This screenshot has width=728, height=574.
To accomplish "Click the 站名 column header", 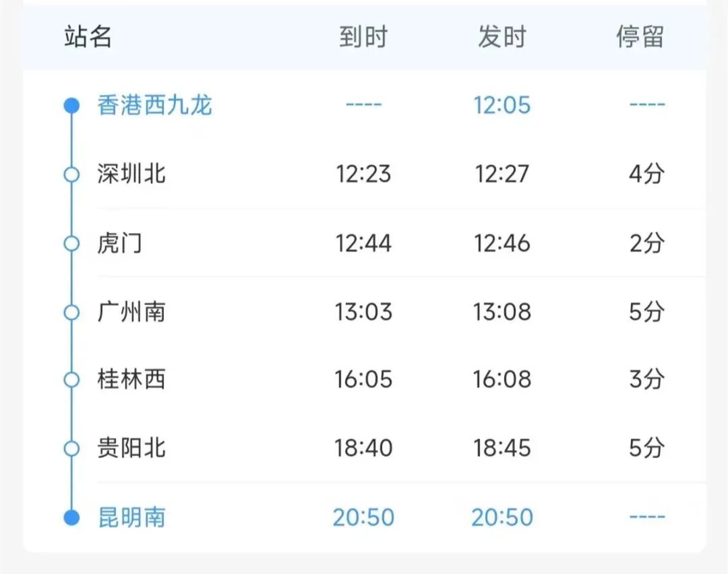I will tap(88, 37).
